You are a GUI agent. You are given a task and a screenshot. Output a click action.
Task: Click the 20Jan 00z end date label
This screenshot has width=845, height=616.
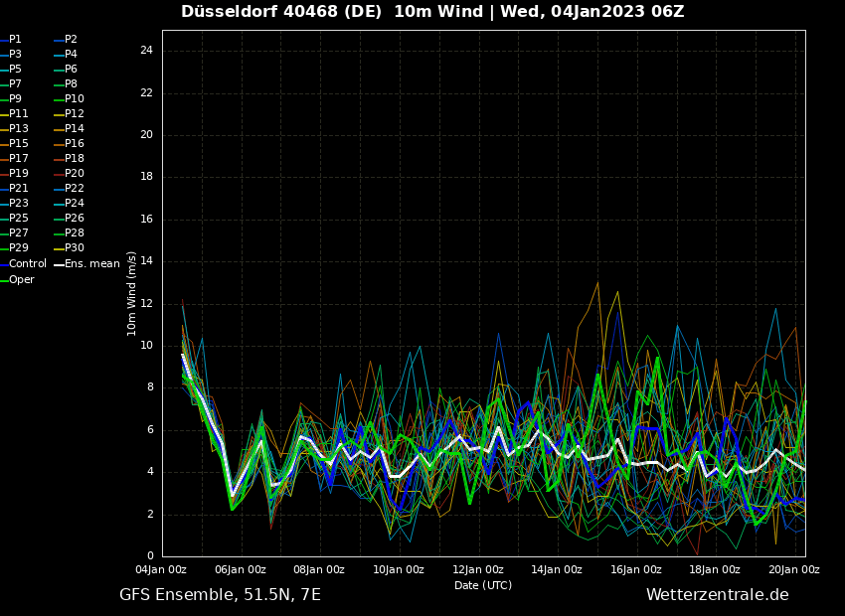(x=793, y=570)
